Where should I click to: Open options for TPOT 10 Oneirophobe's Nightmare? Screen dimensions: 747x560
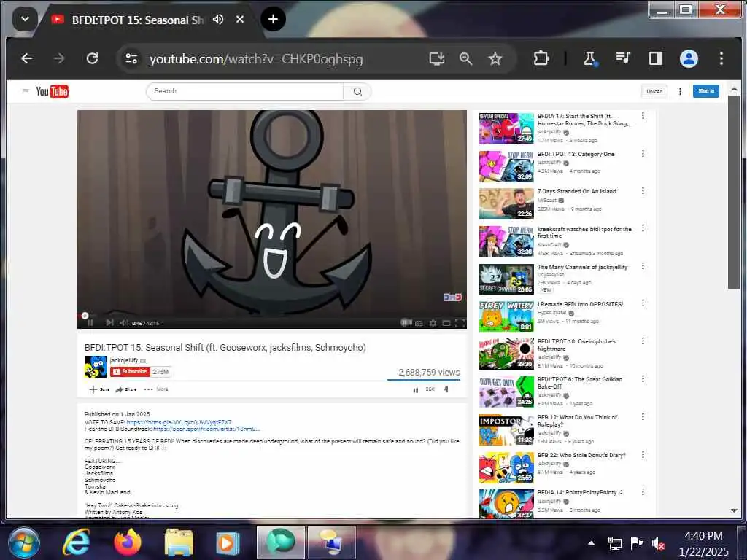click(x=643, y=341)
